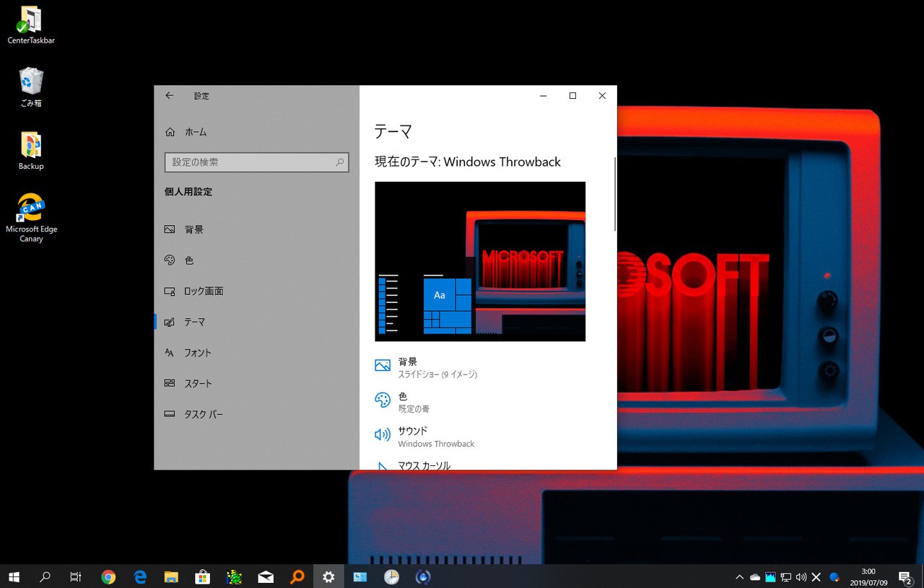The image size is (924, 588).
Task: Select Microsoft Edge Canary desktop icon
Action: tap(31, 218)
